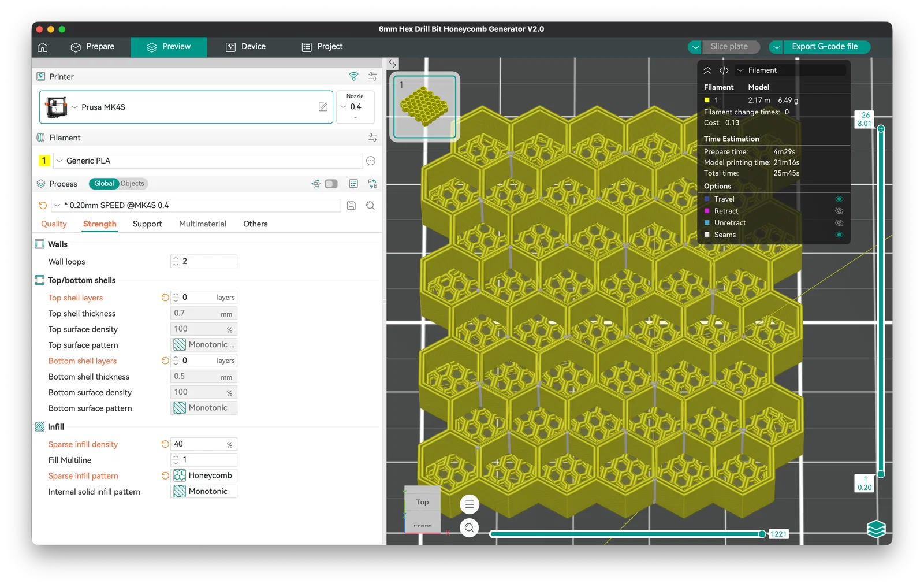The image size is (924, 587).
Task: Open Generic PLA filament options menu
Action: coord(371,161)
